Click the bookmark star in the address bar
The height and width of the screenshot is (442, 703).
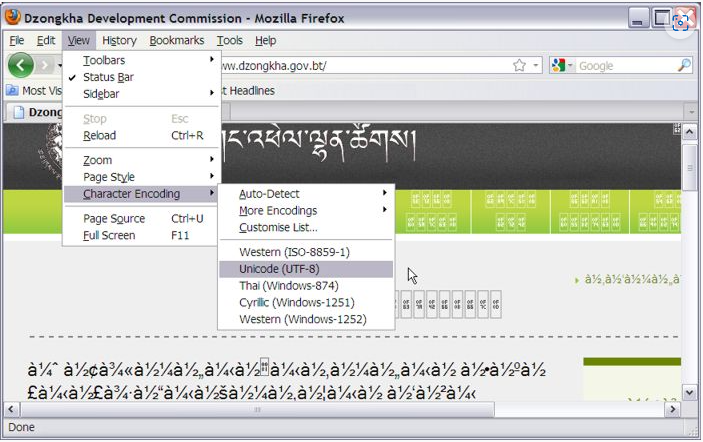[519, 66]
